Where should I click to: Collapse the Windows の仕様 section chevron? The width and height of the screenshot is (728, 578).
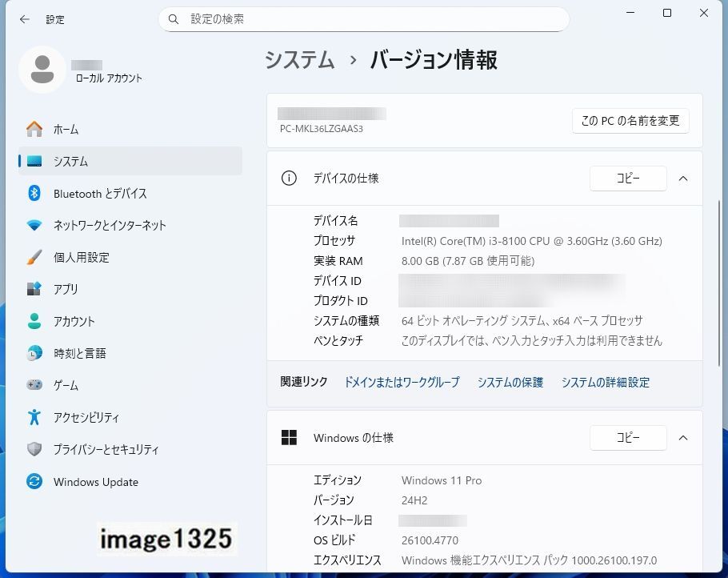(x=683, y=438)
